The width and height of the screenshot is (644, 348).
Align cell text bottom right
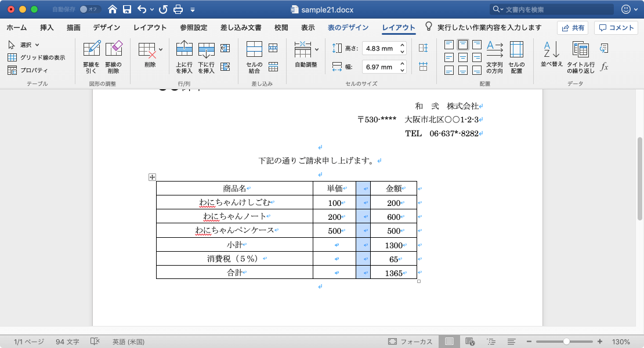click(477, 71)
